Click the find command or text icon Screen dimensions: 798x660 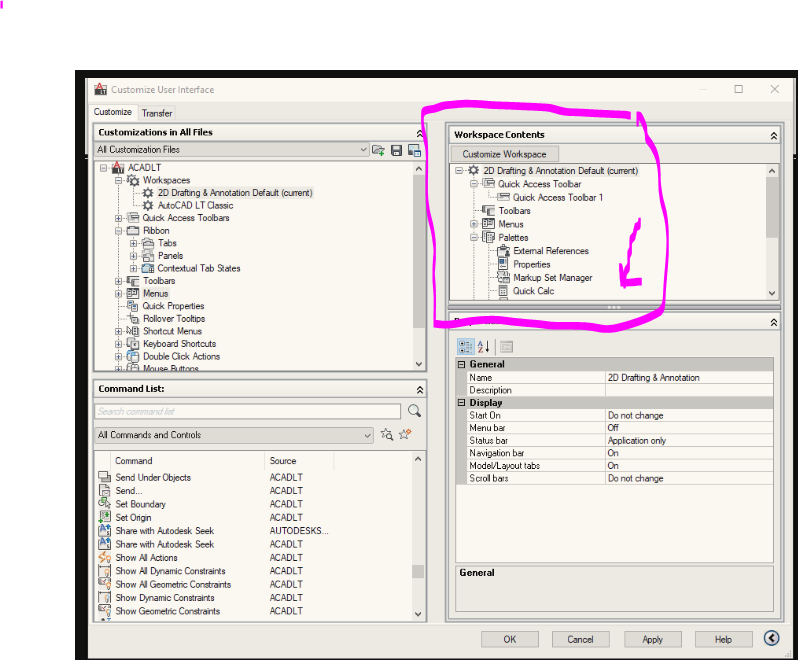tap(387, 435)
